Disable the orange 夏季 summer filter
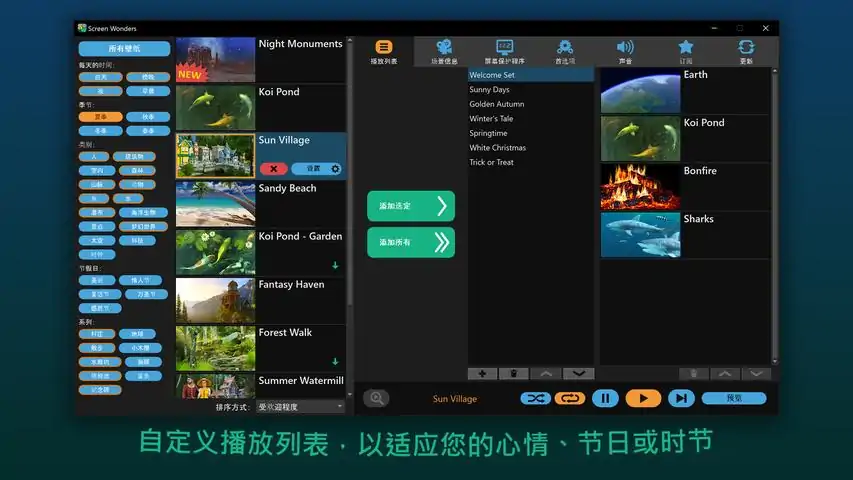853x480 pixels. (x=101, y=116)
